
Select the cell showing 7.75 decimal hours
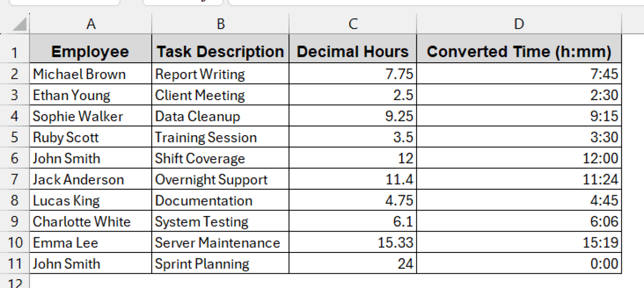tap(352, 74)
